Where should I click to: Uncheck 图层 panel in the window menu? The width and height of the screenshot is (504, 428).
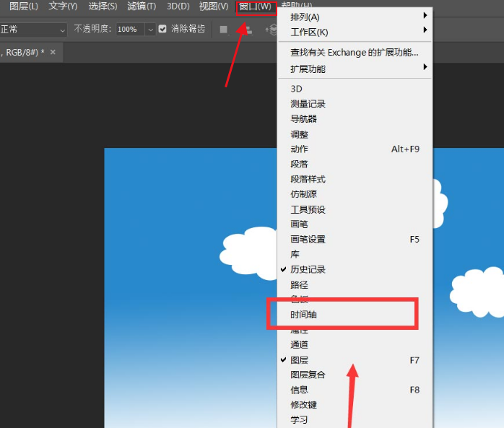click(299, 359)
